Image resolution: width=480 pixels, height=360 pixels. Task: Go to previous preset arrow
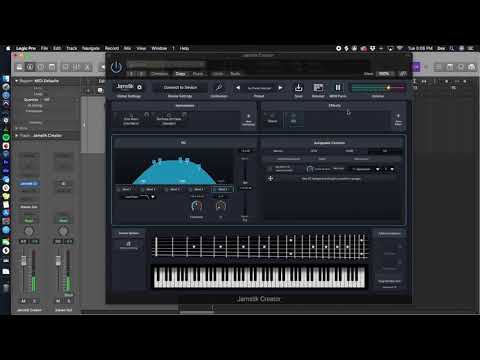(x=238, y=88)
